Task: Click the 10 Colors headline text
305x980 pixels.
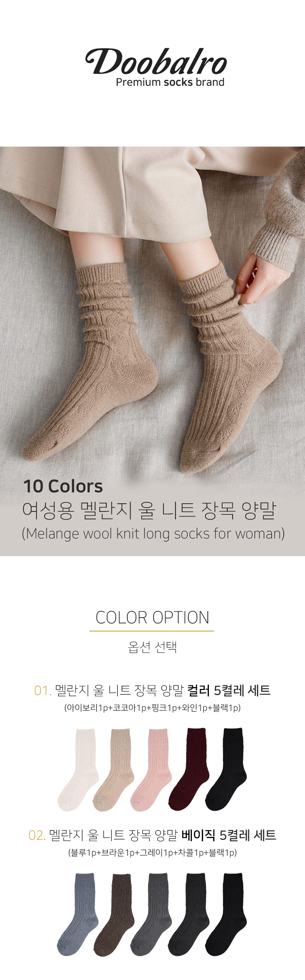Action: click(63, 486)
